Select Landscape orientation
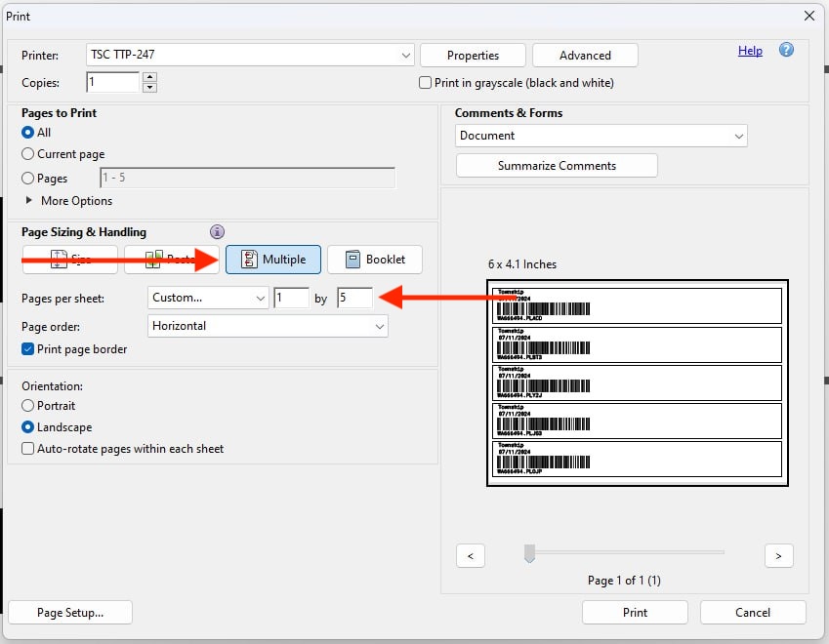Viewport: 829px width, 644px height. [27, 426]
